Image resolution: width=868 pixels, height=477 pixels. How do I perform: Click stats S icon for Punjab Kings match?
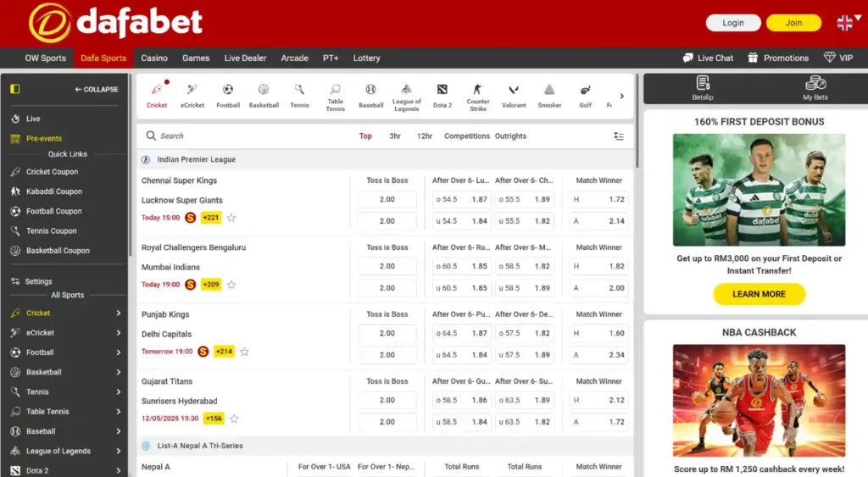(203, 352)
